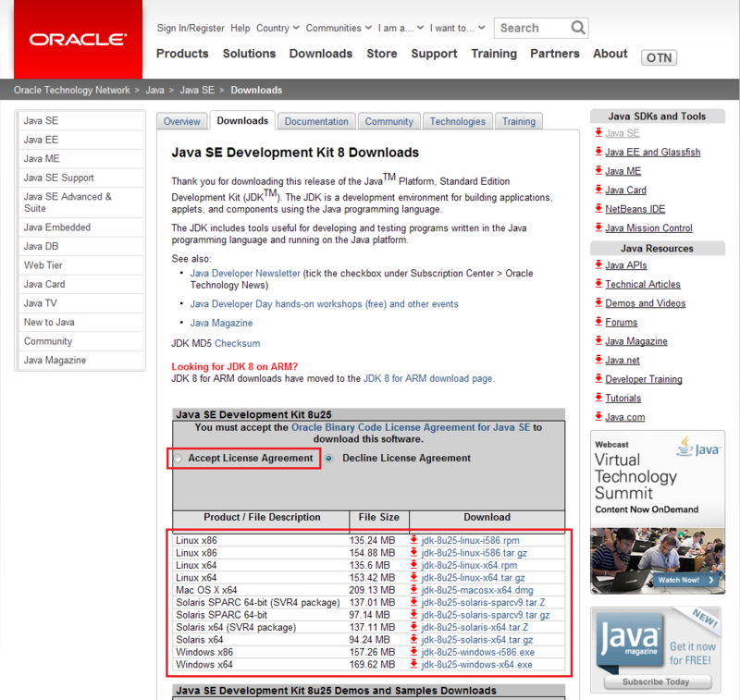
Task: Switch to the Documentation tab
Action: pos(316,121)
